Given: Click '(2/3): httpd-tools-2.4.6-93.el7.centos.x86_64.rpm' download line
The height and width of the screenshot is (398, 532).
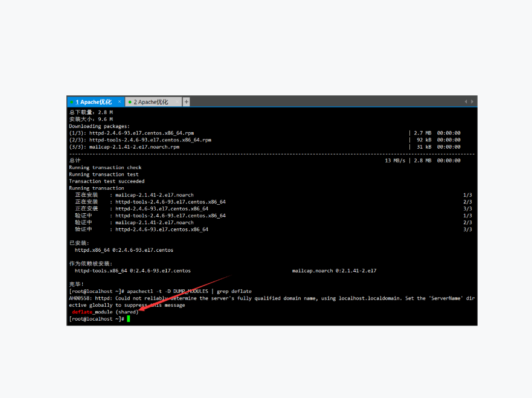Looking at the screenshot, I should pyautogui.click(x=140, y=140).
